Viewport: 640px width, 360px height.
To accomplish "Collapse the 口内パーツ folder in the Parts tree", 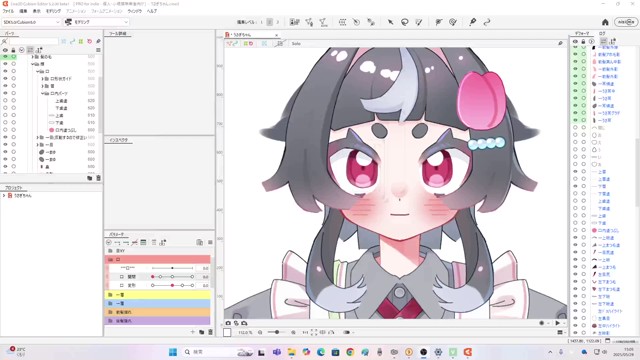I will tap(43, 93).
